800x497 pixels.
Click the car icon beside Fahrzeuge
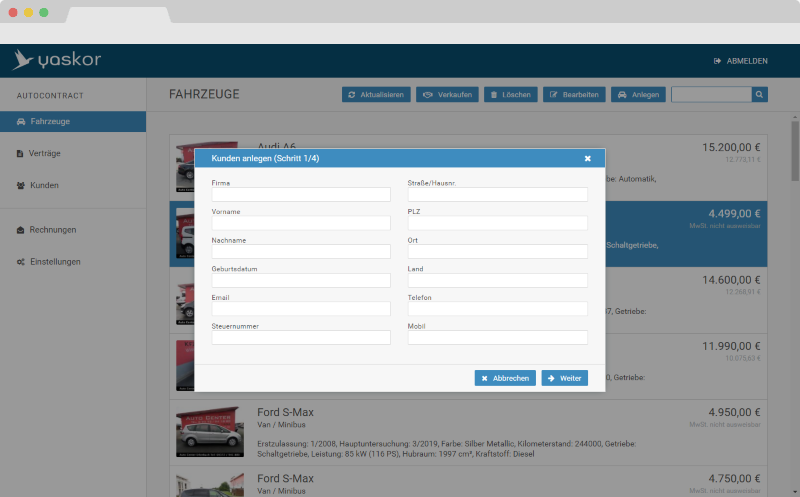(x=21, y=121)
